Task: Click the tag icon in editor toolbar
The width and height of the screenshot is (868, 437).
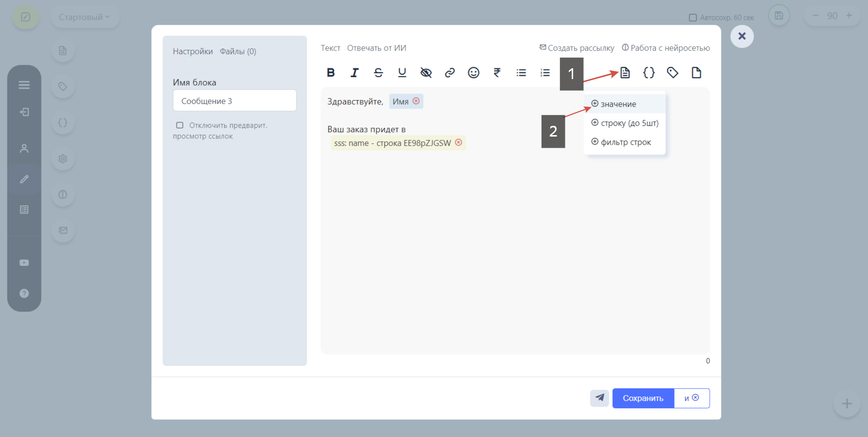Action: (673, 73)
